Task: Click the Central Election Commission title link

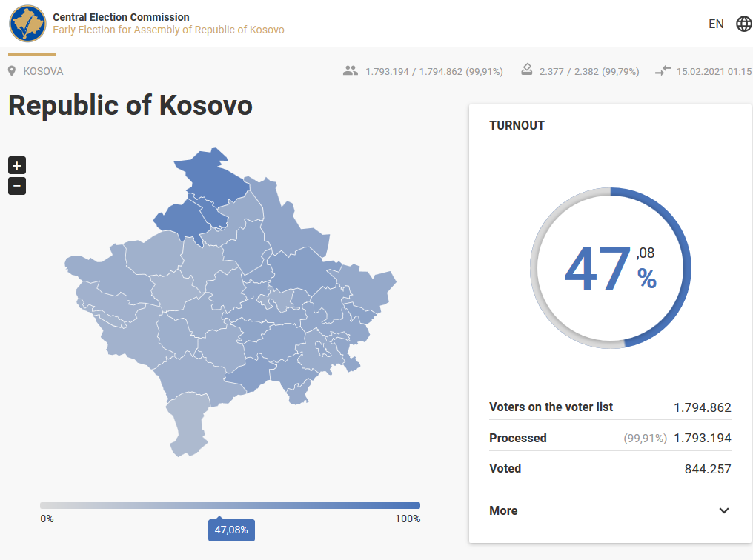Action: (121, 17)
